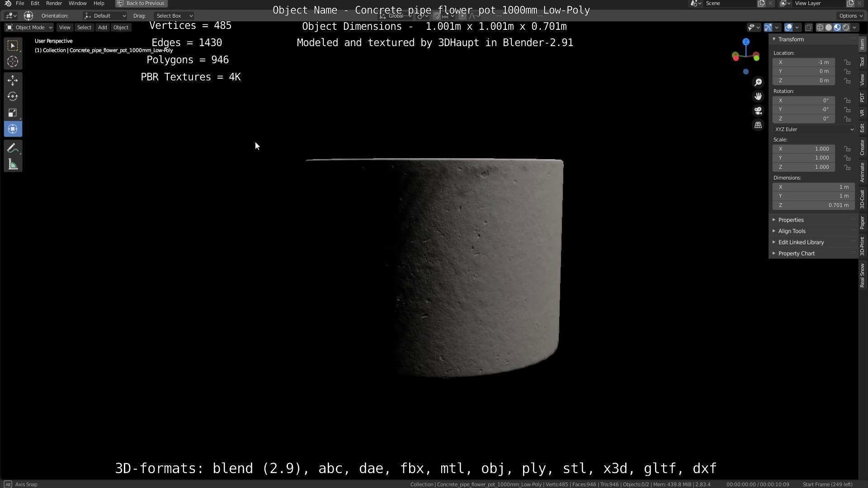Toggle lock for Location Z

(847, 81)
